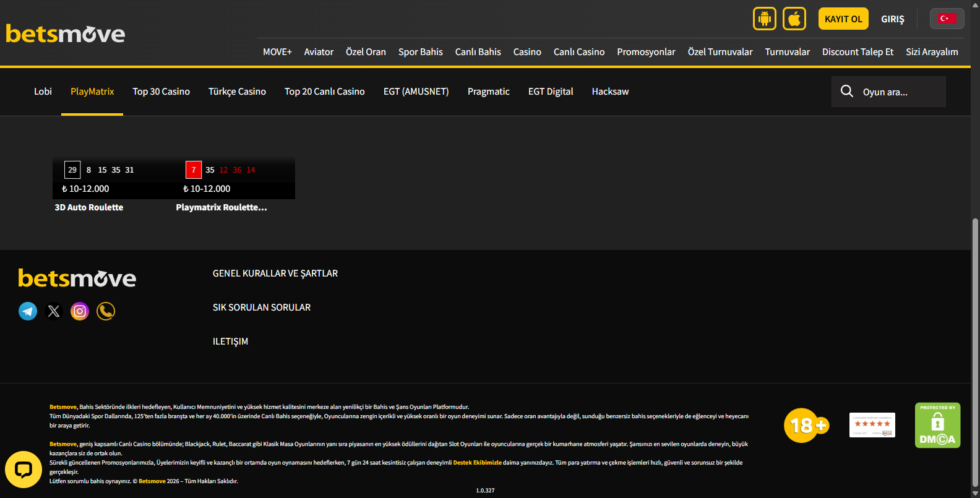Open the live chat bubble icon

coord(24,470)
